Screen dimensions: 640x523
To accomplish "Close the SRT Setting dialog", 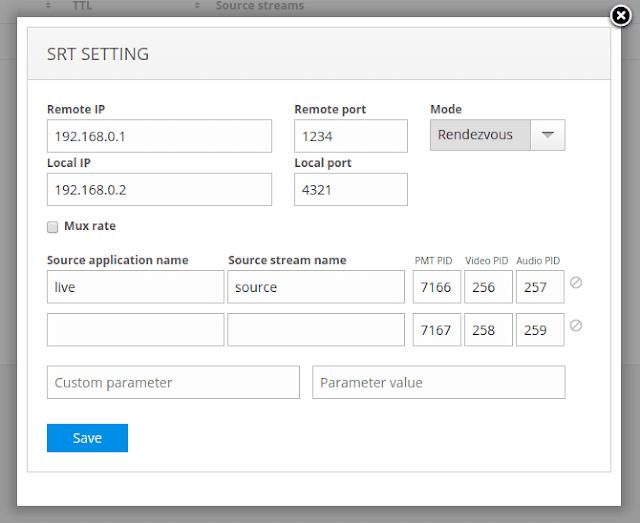I will tap(621, 16).
